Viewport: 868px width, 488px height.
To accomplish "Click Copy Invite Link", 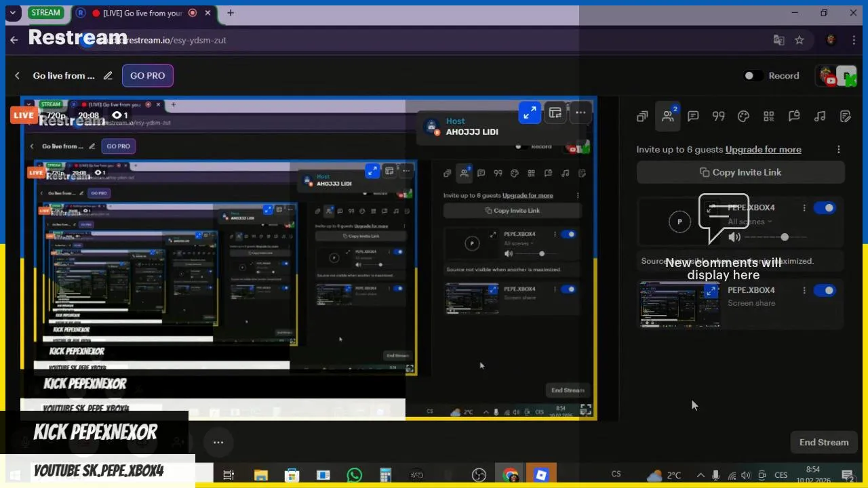I will click(x=741, y=172).
